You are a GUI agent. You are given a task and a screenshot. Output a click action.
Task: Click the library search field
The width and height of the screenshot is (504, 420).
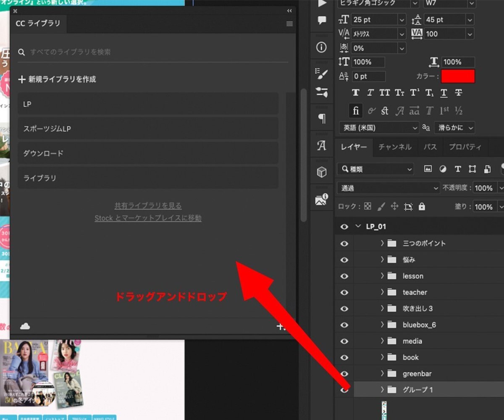pos(153,52)
